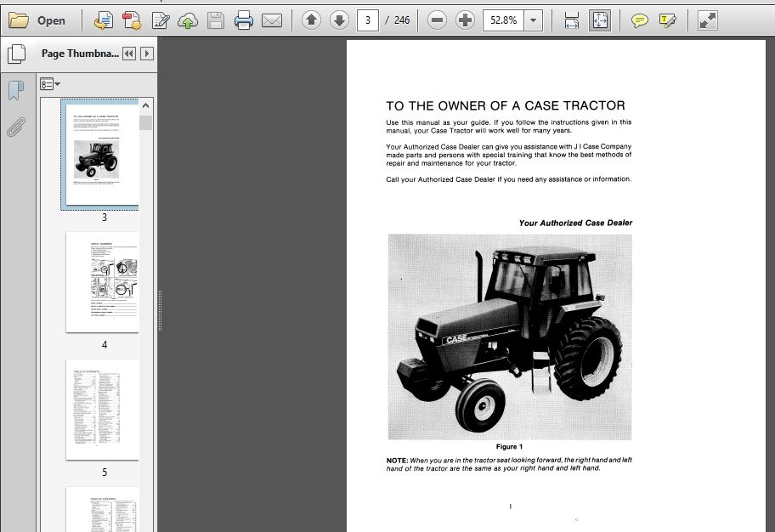Print the document with the printer icon
775x532 pixels.
tap(244, 20)
